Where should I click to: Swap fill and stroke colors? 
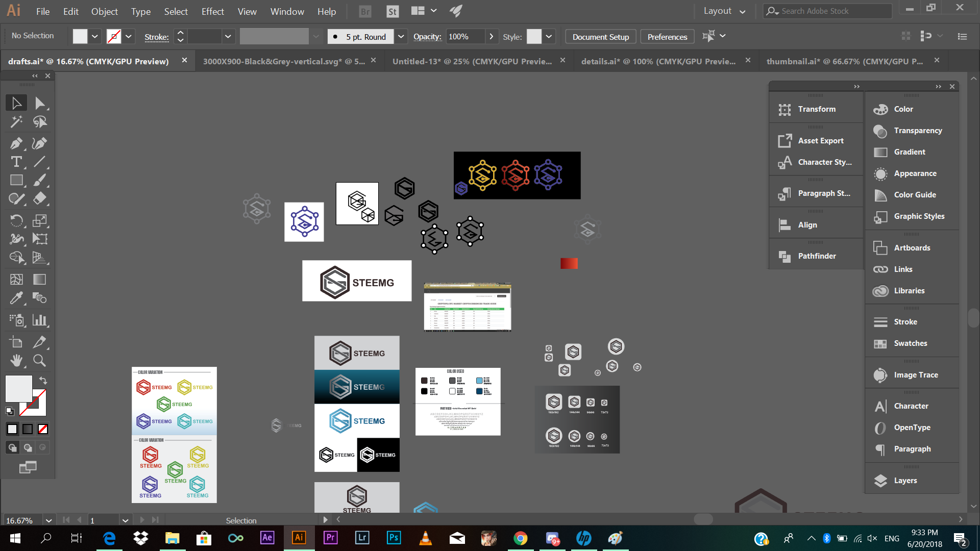pyautogui.click(x=43, y=381)
